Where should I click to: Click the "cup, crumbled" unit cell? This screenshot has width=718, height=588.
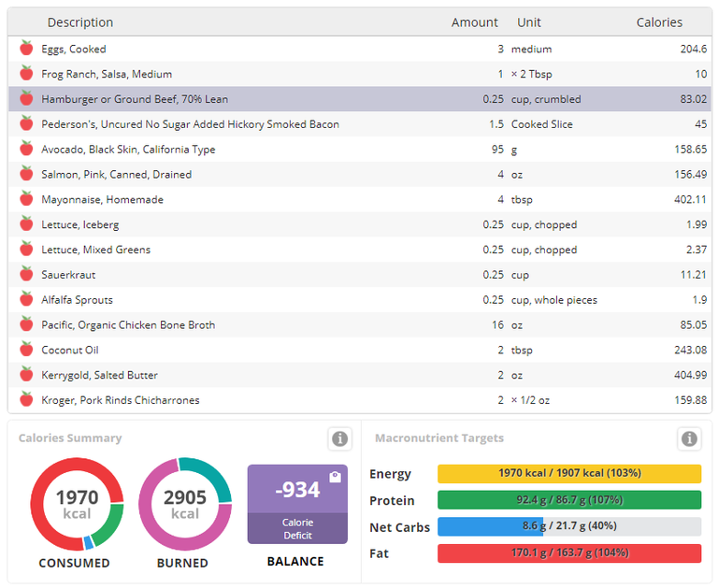tap(546, 99)
